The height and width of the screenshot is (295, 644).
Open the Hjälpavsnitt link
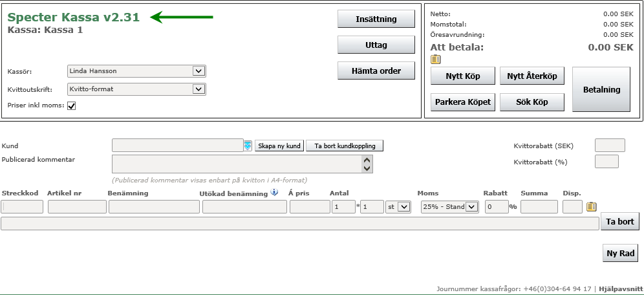tap(621, 289)
